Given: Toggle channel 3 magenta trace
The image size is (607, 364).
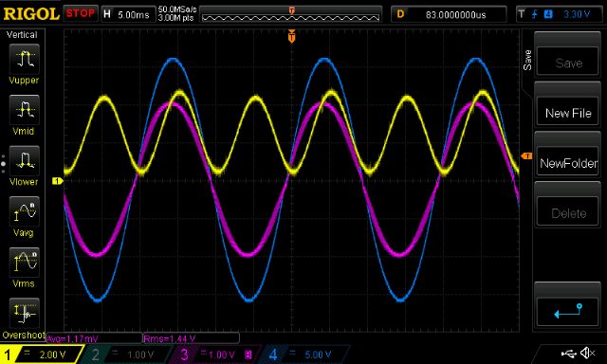Looking at the screenshot, I should click(214, 355).
